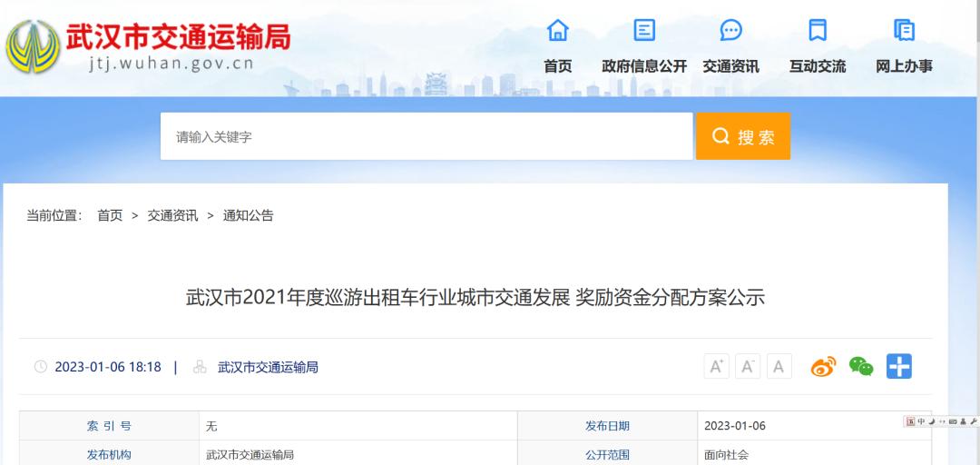Click the publisher name 武汉市交通运输局 below title
The image size is (980, 465).
pyautogui.click(x=268, y=368)
